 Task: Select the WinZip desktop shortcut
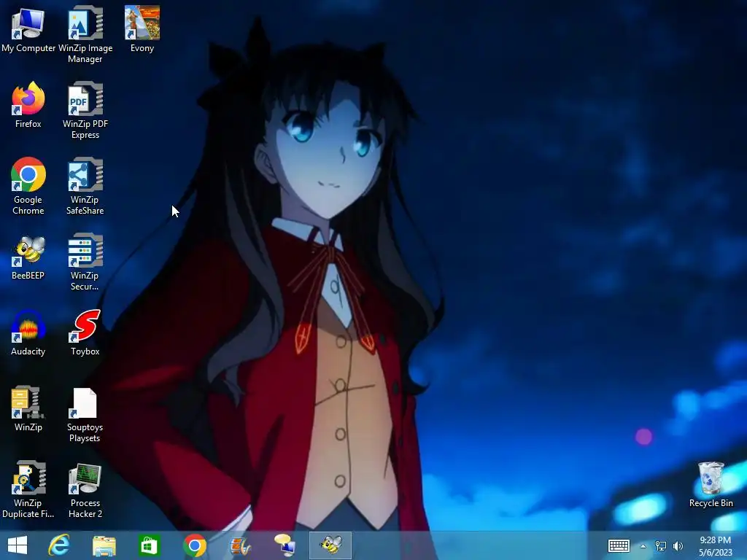[x=28, y=408]
